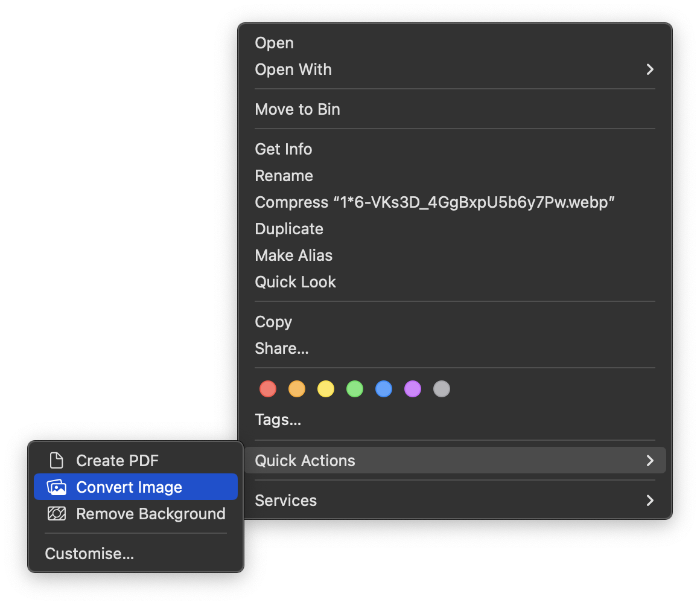Apply the gray tag color

tap(442, 389)
